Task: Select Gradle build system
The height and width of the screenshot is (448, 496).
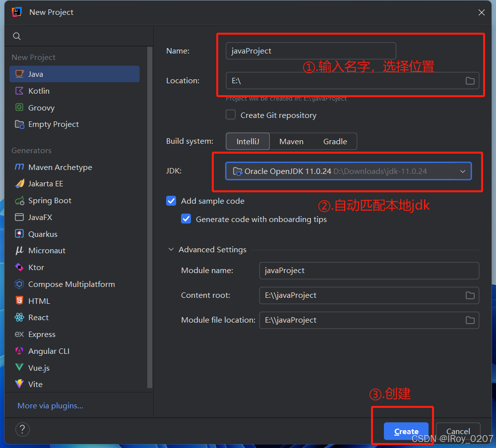Action: pyautogui.click(x=335, y=141)
